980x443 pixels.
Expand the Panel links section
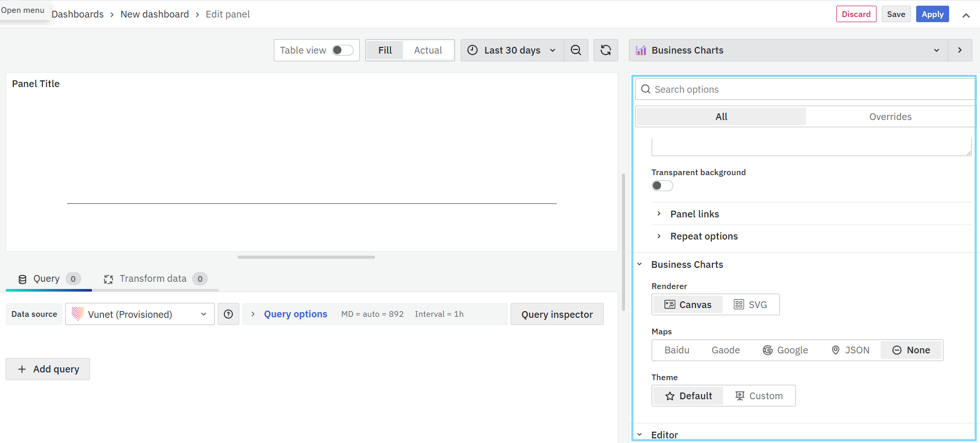click(x=694, y=214)
